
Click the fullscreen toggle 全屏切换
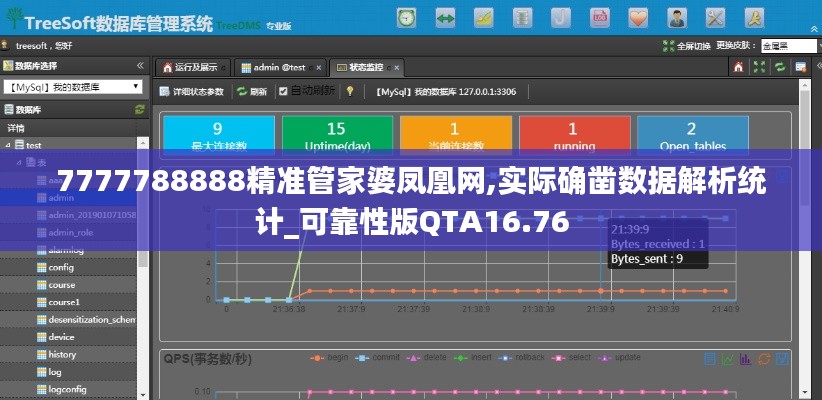point(687,46)
